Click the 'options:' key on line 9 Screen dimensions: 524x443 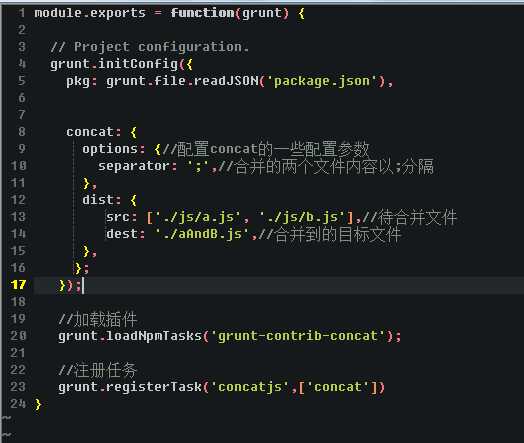[x=114, y=149]
